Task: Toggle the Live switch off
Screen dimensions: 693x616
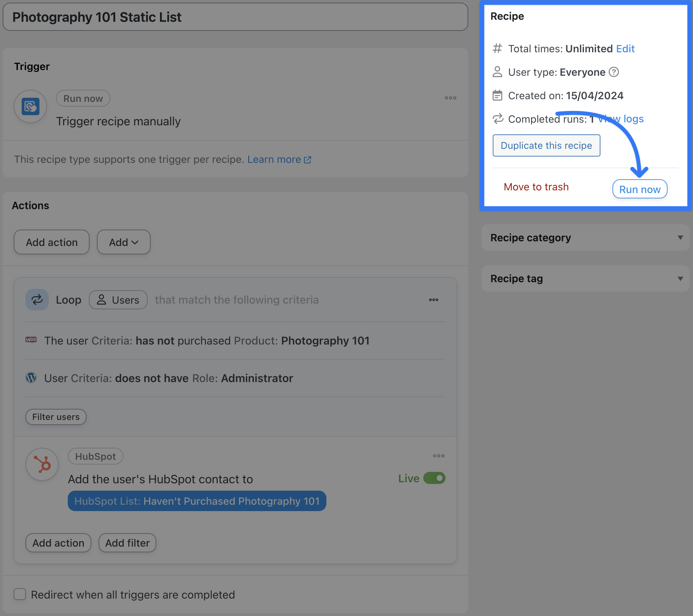Action: (434, 478)
